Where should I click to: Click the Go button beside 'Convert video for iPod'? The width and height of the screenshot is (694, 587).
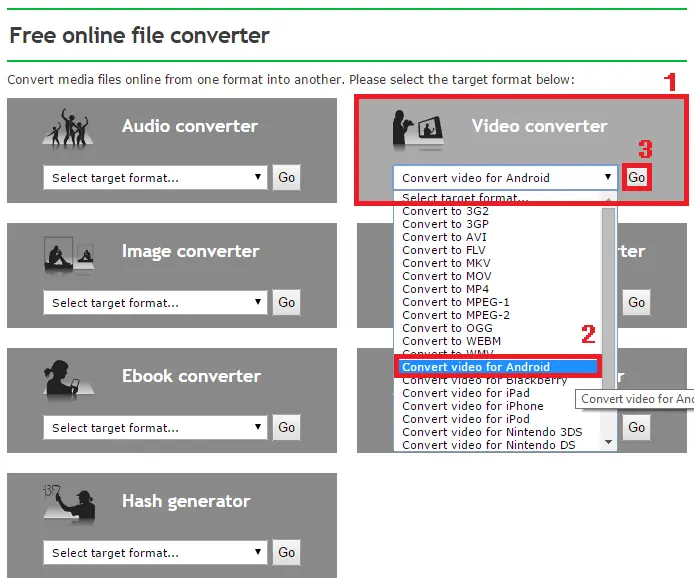pyautogui.click(x=636, y=427)
